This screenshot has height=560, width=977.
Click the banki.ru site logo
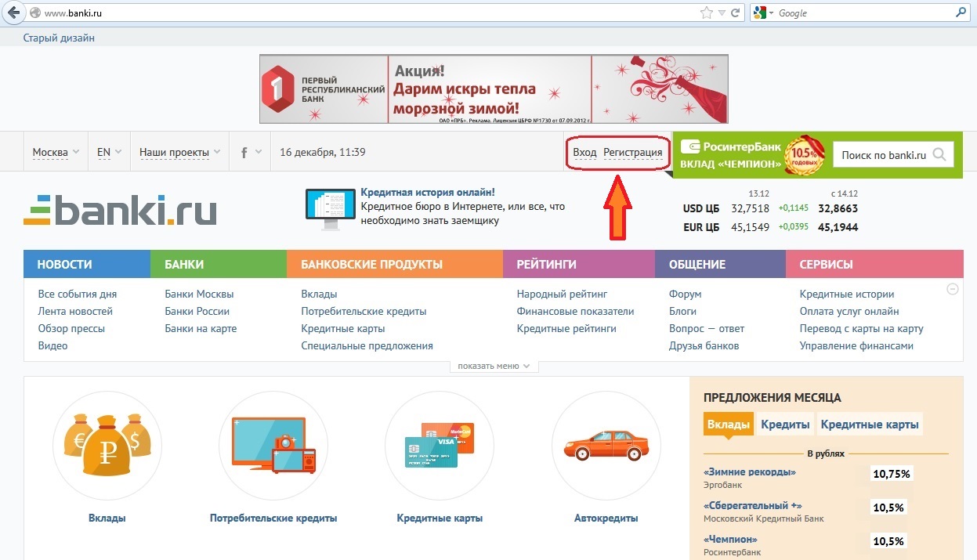coord(120,211)
